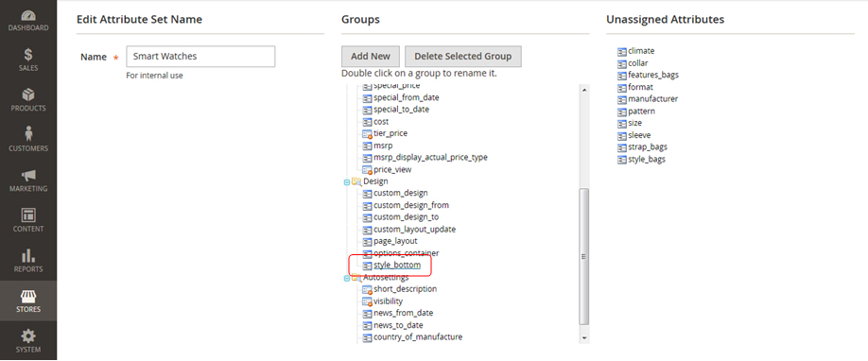
Task: Select the page_layout attribute
Action: point(395,241)
